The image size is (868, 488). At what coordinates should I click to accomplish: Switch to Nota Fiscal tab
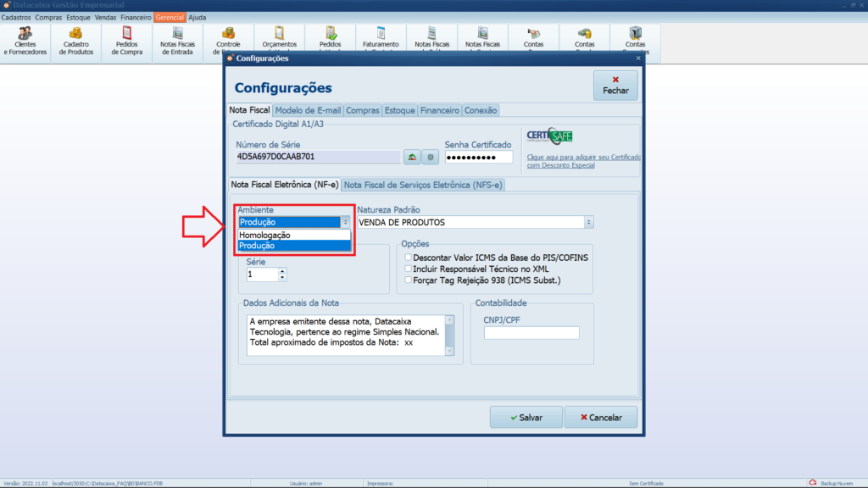coord(250,110)
